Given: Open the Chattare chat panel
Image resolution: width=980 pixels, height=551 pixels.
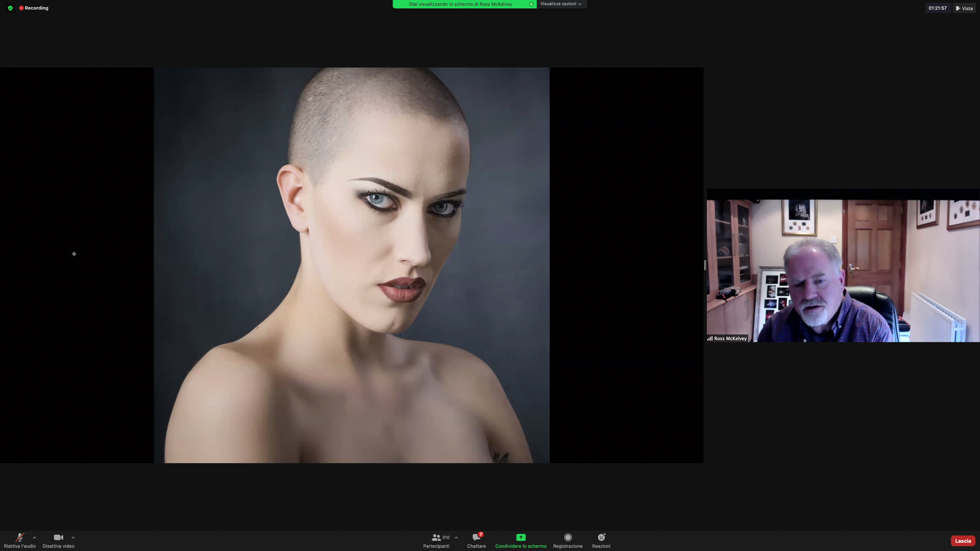Looking at the screenshot, I should point(476,541).
